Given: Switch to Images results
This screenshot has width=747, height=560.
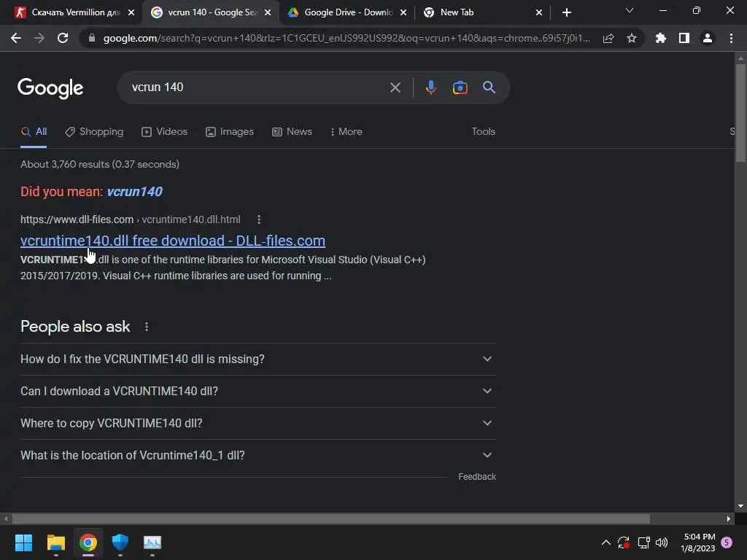Looking at the screenshot, I should pyautogui.click(x=230, y=132).
